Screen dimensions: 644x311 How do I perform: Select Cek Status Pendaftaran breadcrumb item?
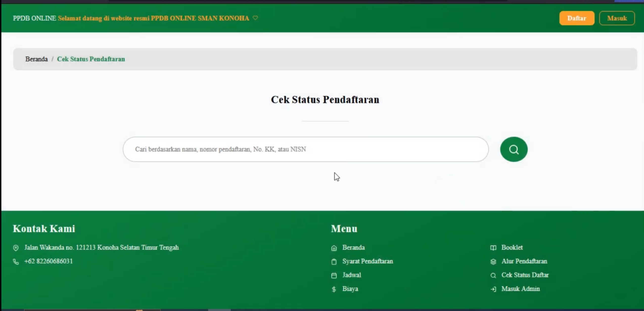[91, 59]
